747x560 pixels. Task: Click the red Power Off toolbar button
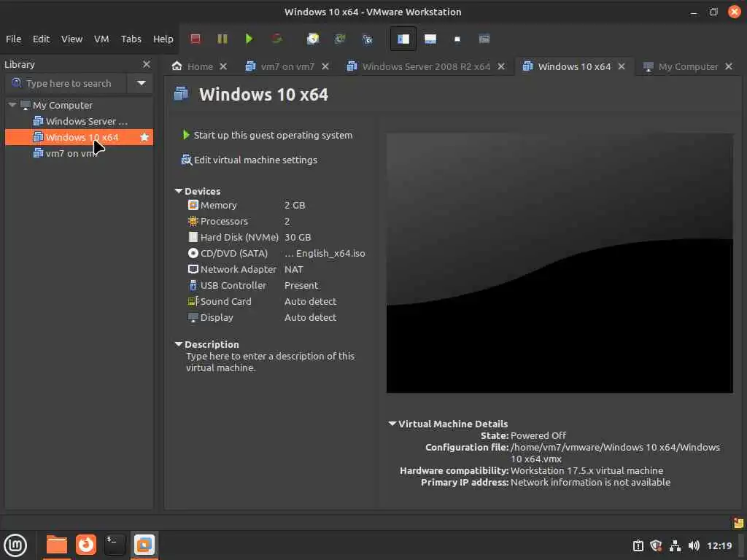pos(196,39)
